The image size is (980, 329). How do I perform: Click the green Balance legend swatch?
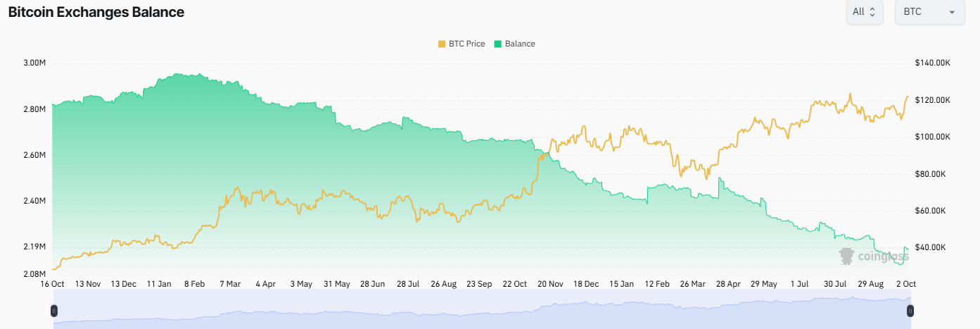(498, 44)
